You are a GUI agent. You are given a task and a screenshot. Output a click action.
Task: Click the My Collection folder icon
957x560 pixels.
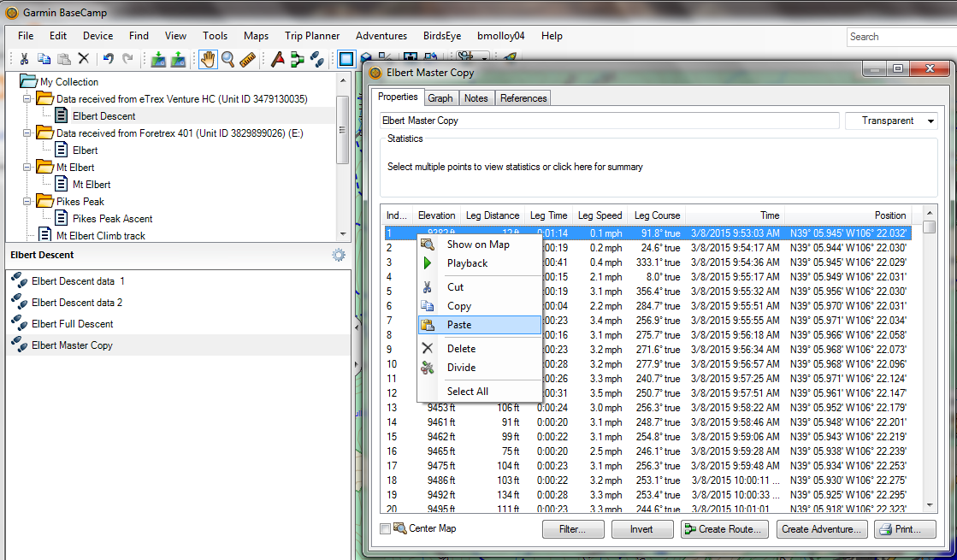pos(28,81)
